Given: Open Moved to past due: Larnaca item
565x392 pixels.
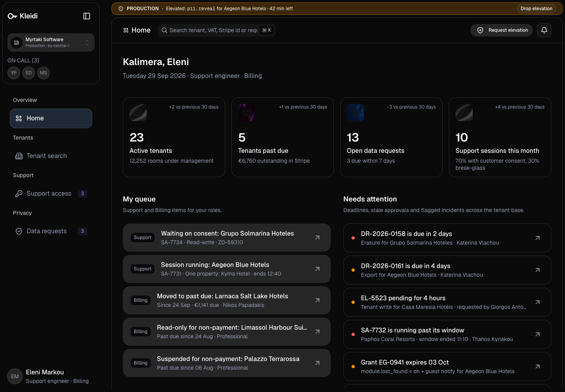Looking at the screenshot, I should click(227, 300).
